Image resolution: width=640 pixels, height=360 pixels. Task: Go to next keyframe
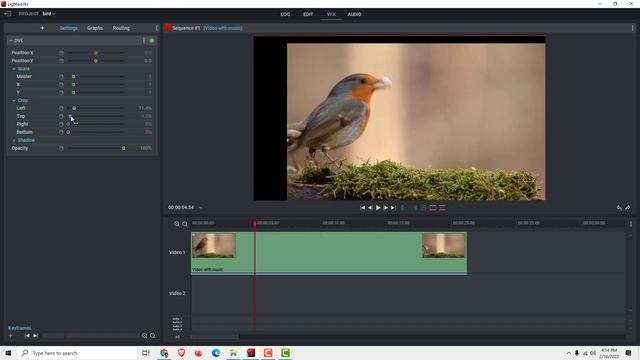point(36,336)
